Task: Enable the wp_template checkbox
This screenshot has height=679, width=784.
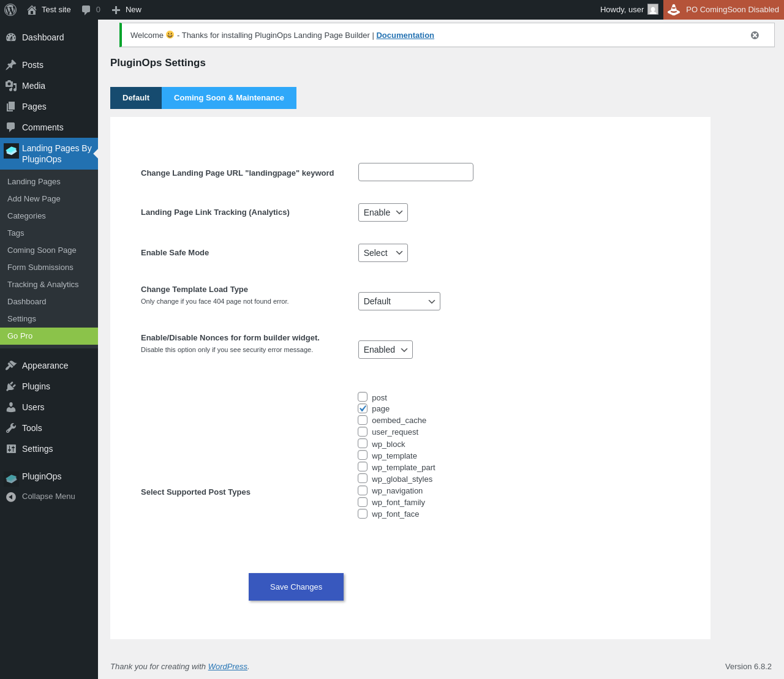Action: point(363,455)
